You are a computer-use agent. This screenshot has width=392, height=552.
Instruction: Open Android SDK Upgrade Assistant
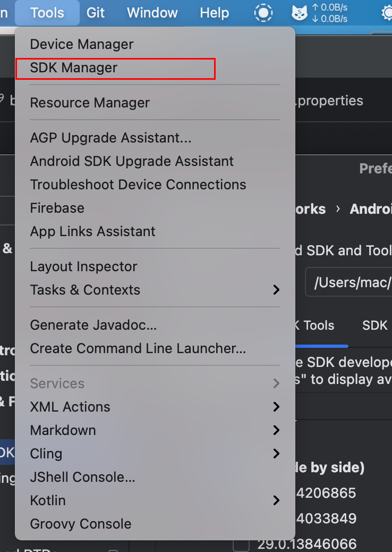[155, 161]
